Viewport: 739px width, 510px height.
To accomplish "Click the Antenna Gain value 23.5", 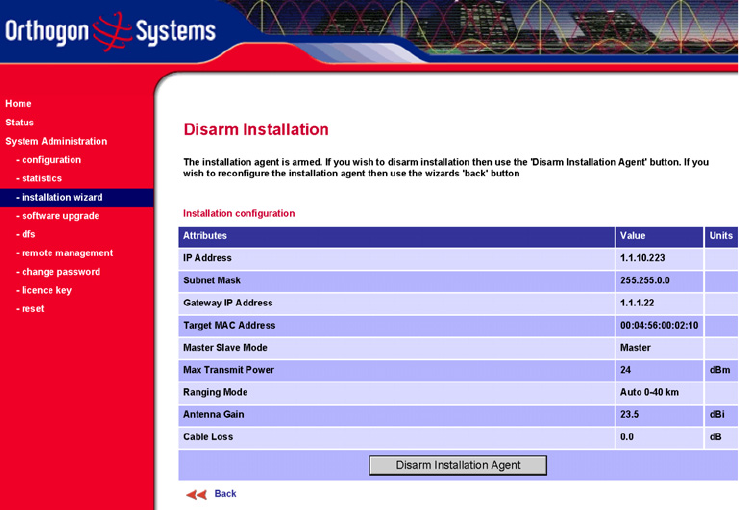I will (x=629, y=414).
